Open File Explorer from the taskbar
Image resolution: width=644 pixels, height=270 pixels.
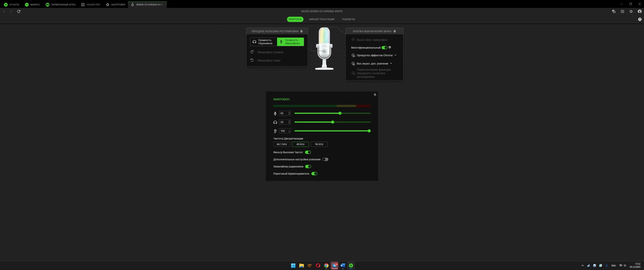pyautogui.click(x=301, y=265)
